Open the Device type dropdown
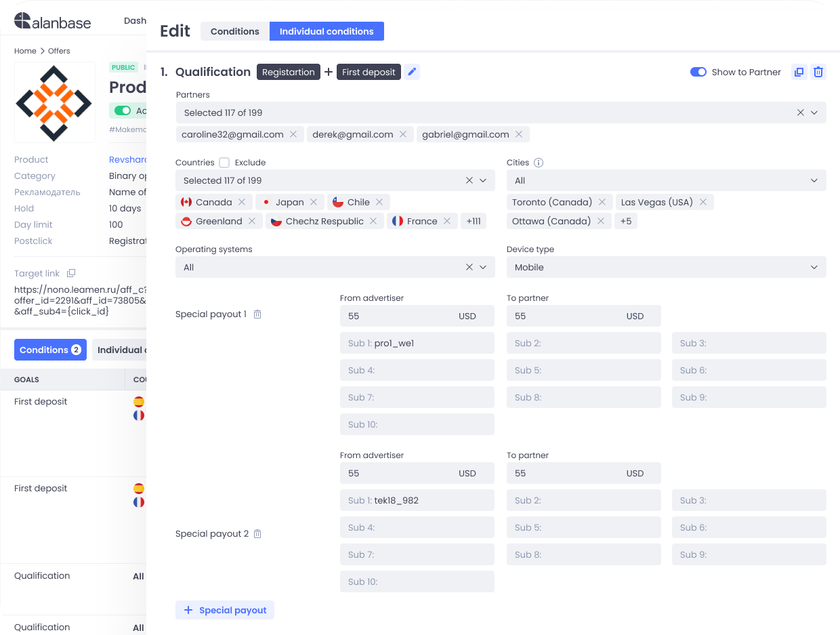The image size is (840, 635). 814,267
